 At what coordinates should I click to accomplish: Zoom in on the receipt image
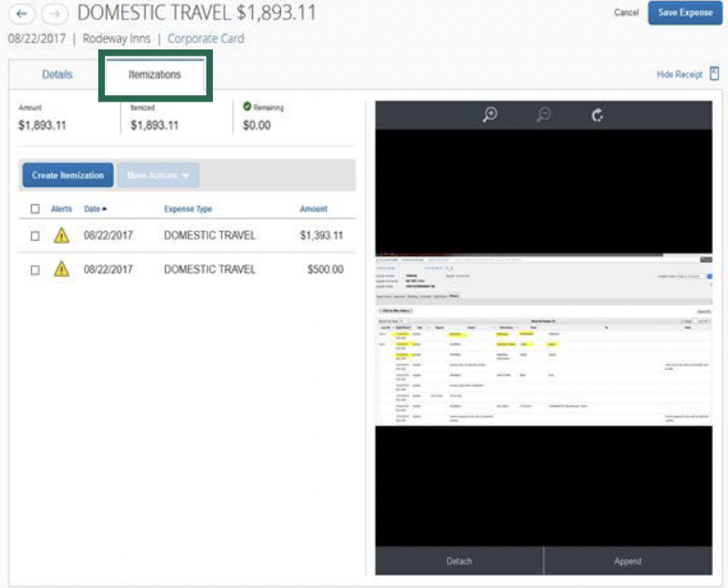coord(489,115)
